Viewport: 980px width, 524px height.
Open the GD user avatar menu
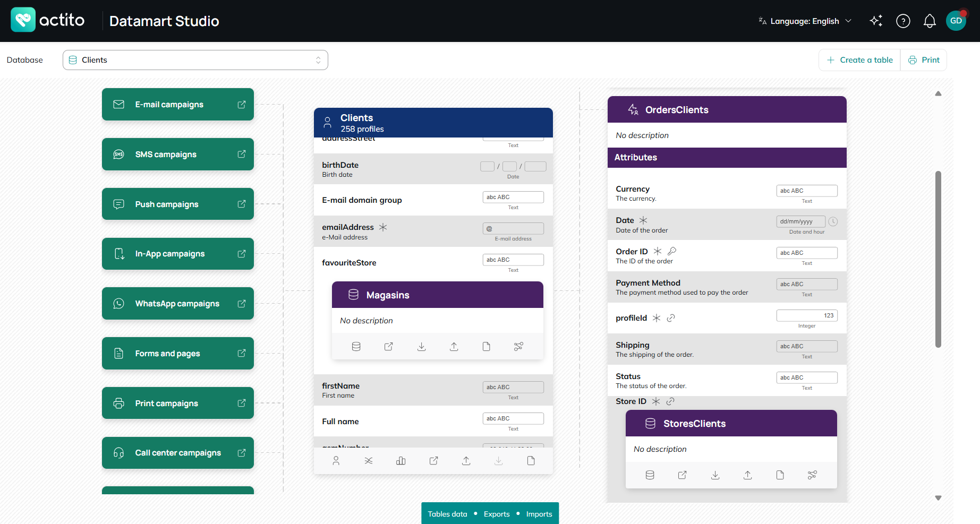(x=956, y=21)
